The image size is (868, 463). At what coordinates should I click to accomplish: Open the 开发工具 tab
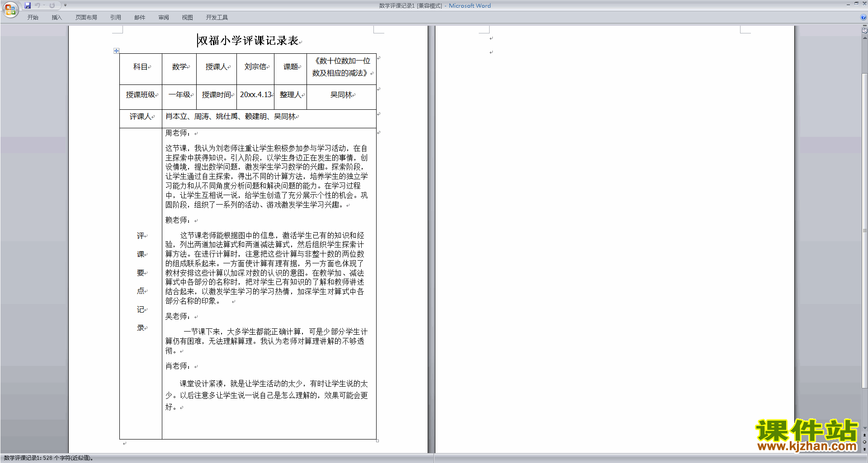217,18
